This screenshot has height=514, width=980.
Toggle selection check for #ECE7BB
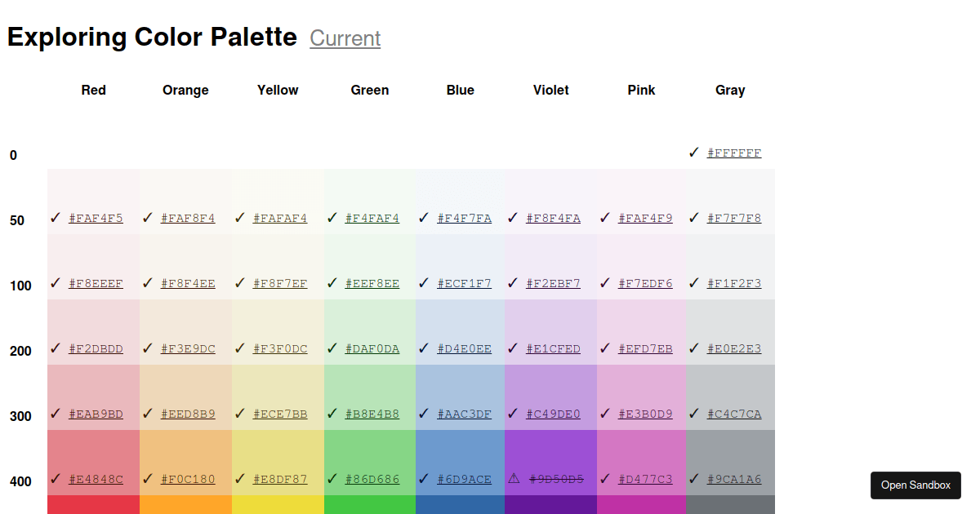click(x=239, y=414)
